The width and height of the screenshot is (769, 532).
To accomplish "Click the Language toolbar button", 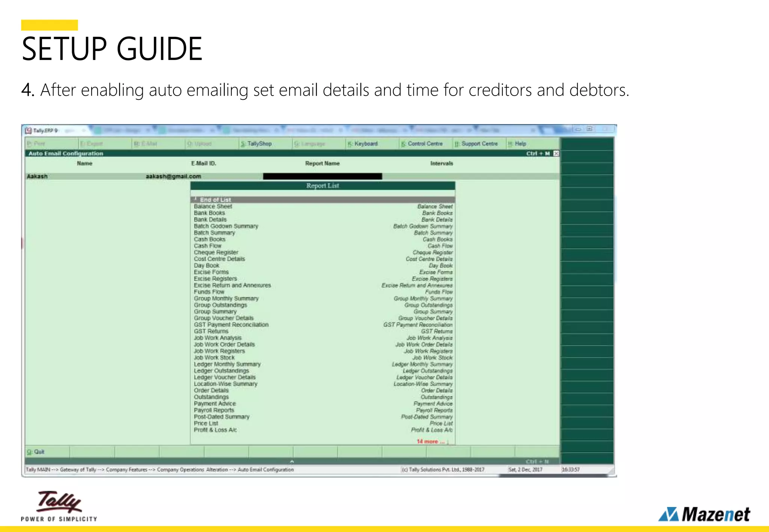I will [x=310, y=144].
